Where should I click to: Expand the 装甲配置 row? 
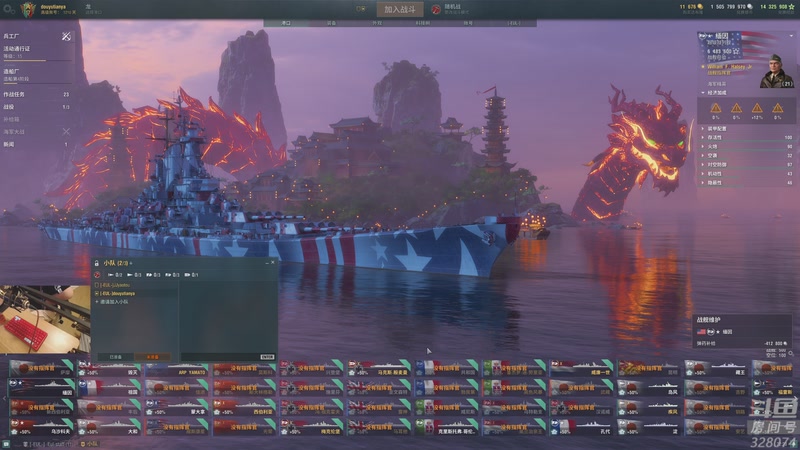[x=746, y=129]
